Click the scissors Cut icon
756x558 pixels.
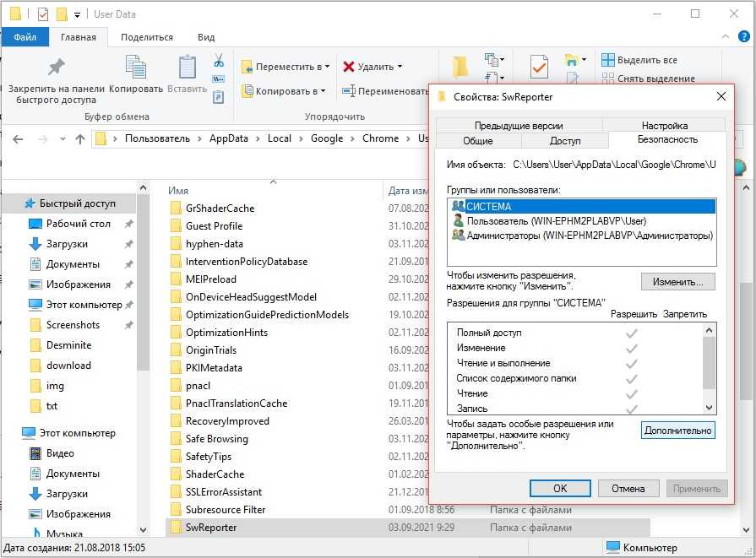point(218,61)
